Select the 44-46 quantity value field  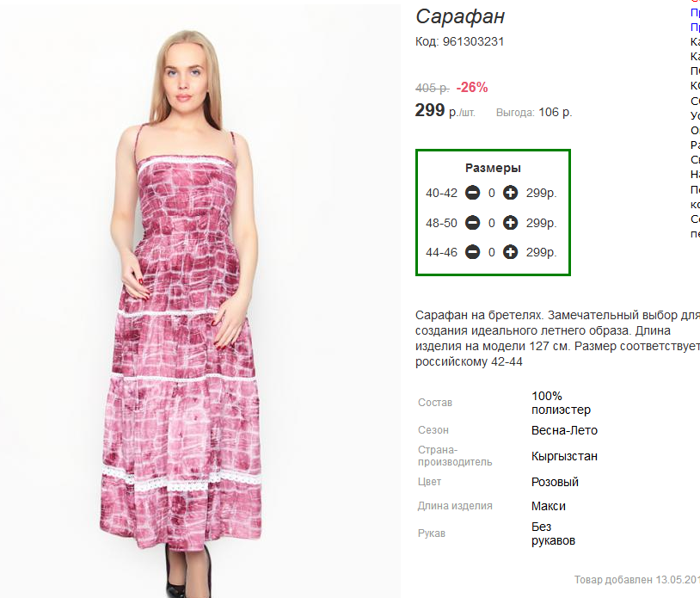tap(492, 252)
